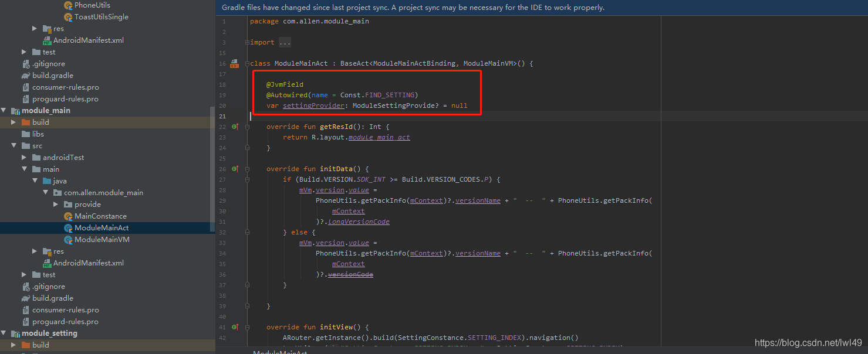
Task: Click the module_main_act layout reference
Action: (x=379, y=137)
